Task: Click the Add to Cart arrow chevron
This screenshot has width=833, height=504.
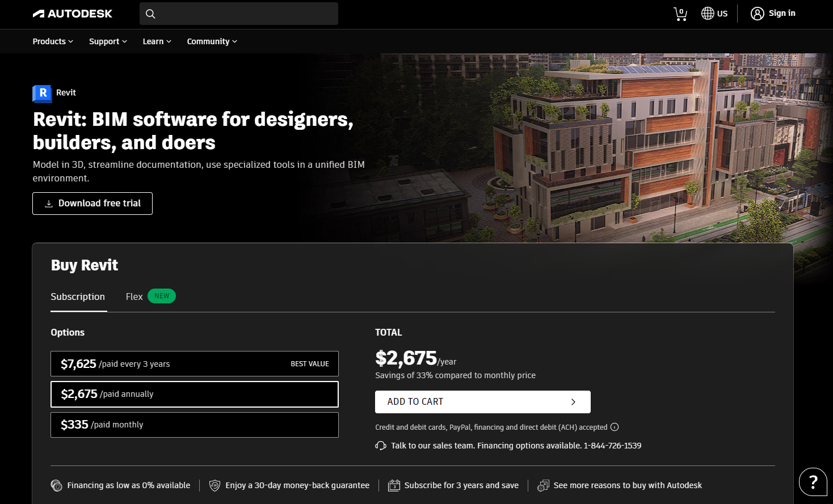Action: 573,402
